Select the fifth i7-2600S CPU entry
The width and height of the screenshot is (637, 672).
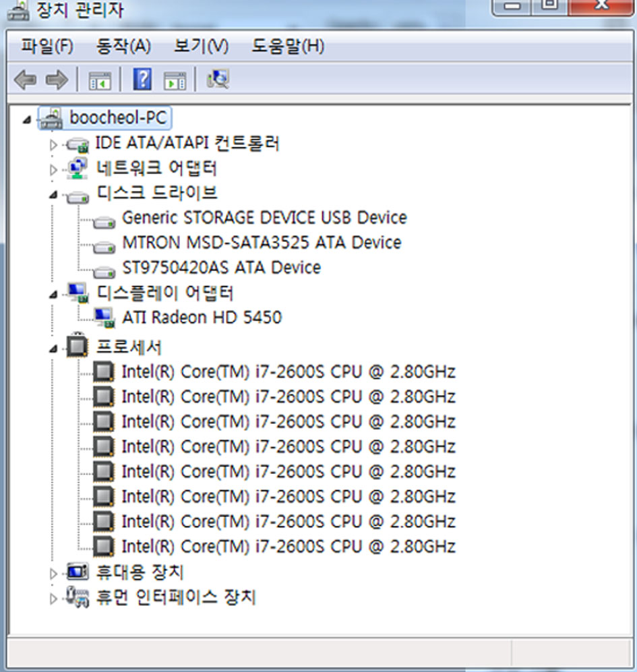[x=289, y=471]
